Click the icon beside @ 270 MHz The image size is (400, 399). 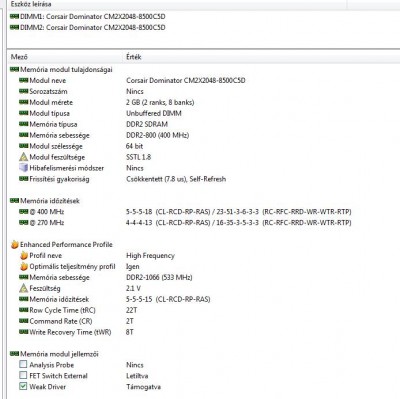[x=24, y=223]
